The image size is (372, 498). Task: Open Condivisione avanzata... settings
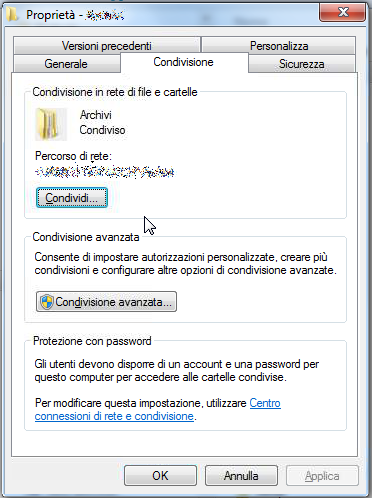[106, 302]
